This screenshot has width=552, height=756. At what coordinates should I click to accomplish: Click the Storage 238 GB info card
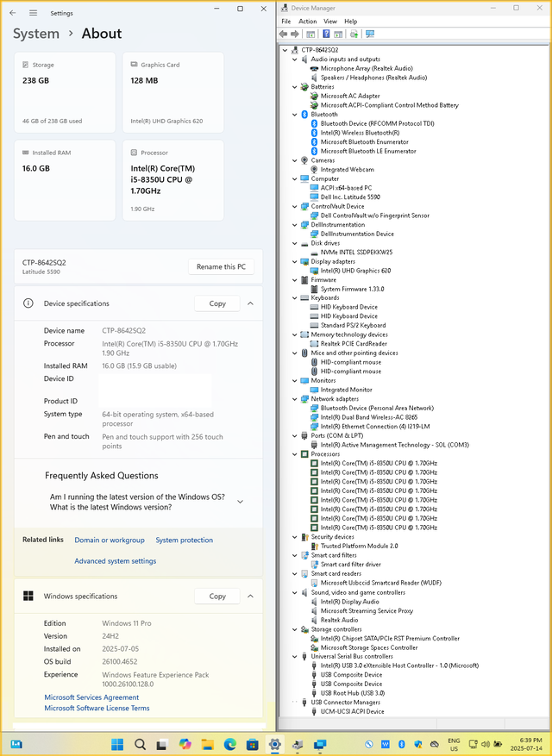[65, 92]
